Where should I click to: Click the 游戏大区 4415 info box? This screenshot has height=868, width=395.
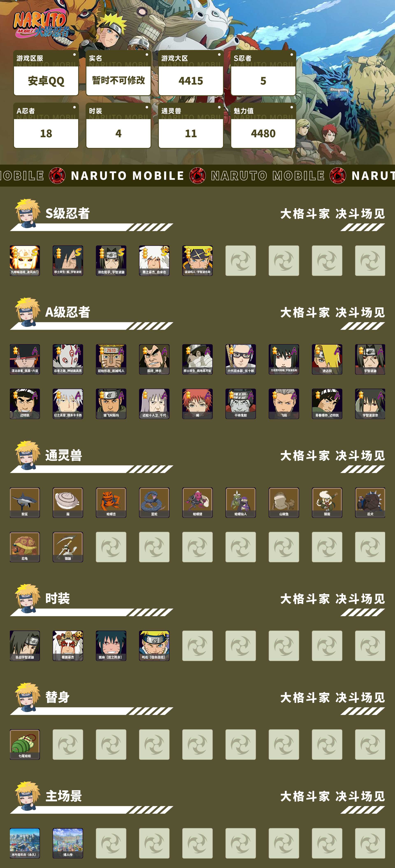tap(191, 73)
